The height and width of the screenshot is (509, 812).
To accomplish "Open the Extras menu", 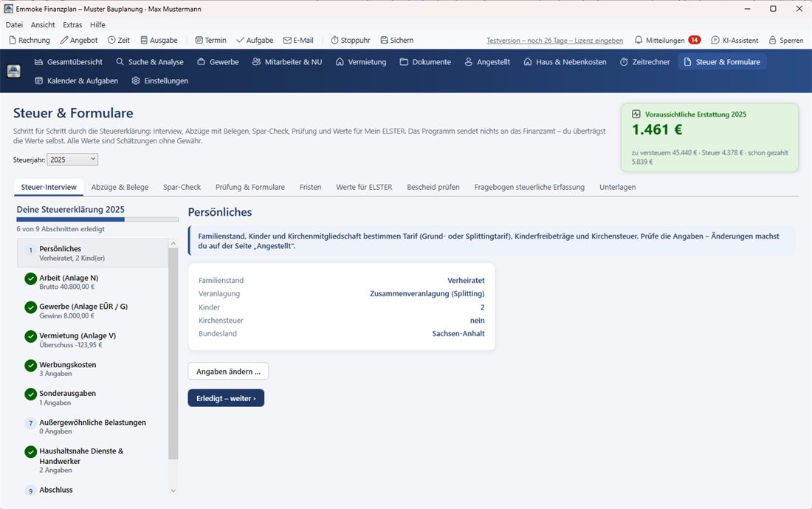I will click(x=72, y=24).
